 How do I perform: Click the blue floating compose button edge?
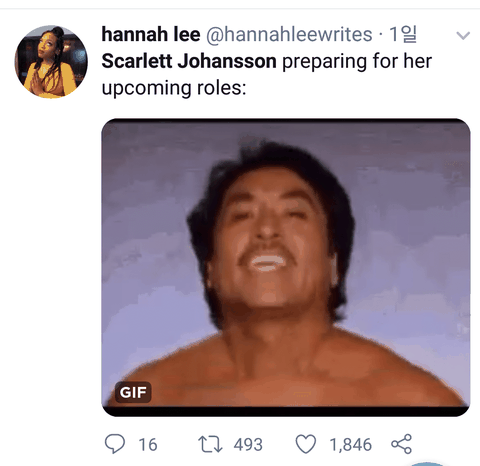point(426,464)
